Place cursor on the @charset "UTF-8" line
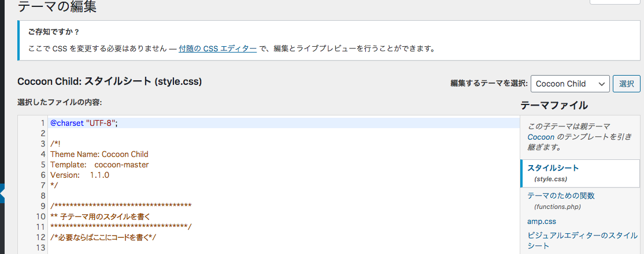The width and height of the screenshot is (644, 254). [283, 123]
